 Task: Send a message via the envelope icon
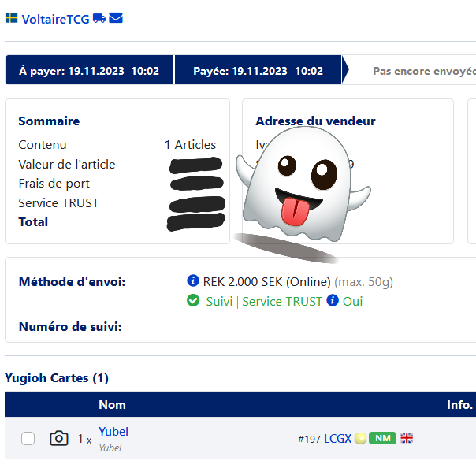(x=116, y=18)
